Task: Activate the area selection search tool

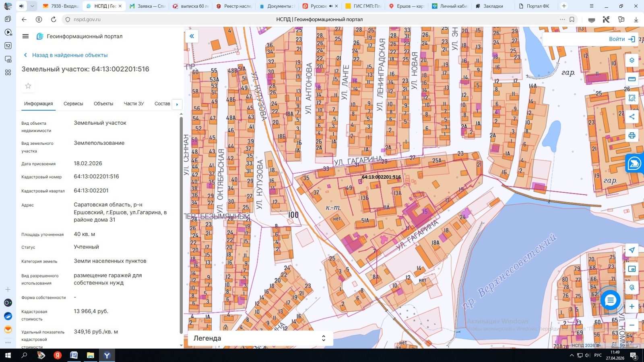Action: [x=632, y=98]
